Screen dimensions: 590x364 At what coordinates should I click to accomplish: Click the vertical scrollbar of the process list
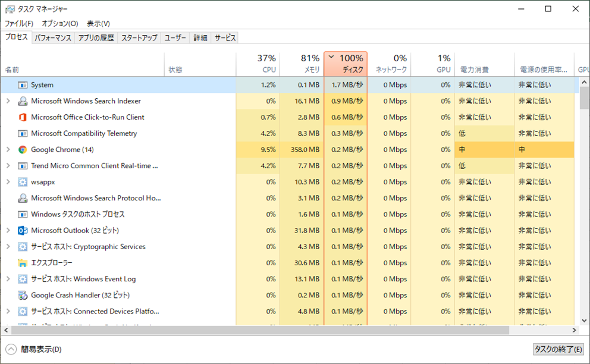[584, 178]
